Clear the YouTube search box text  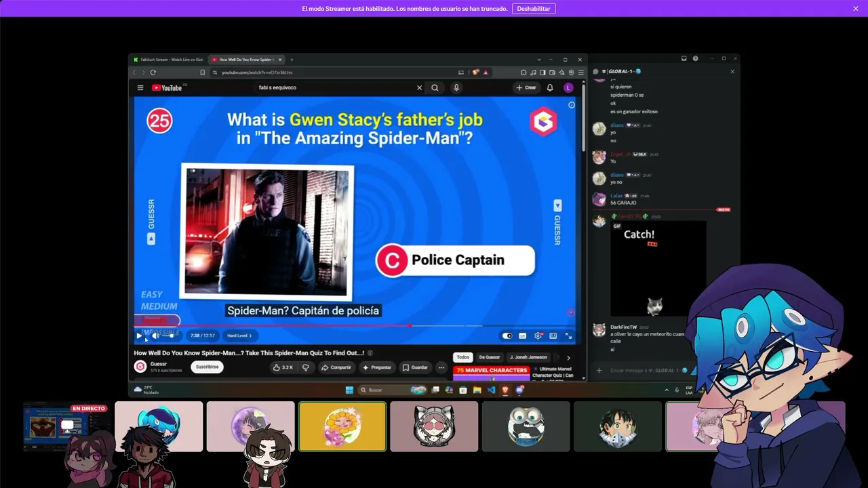pyautogui.click(x=419, y=87)
